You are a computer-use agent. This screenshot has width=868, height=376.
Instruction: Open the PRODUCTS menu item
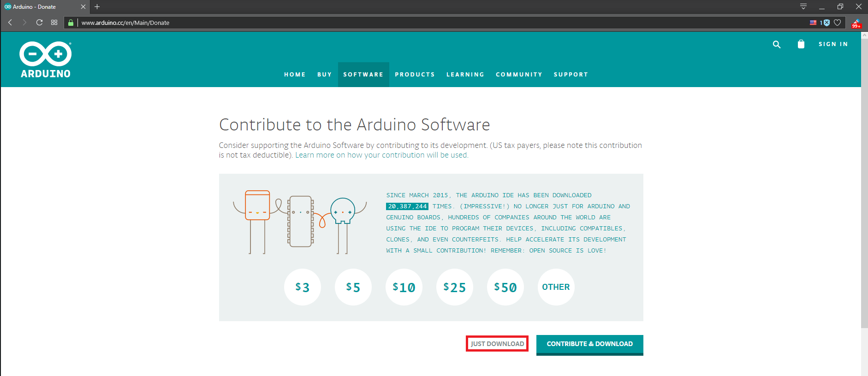tap(415, 75)
